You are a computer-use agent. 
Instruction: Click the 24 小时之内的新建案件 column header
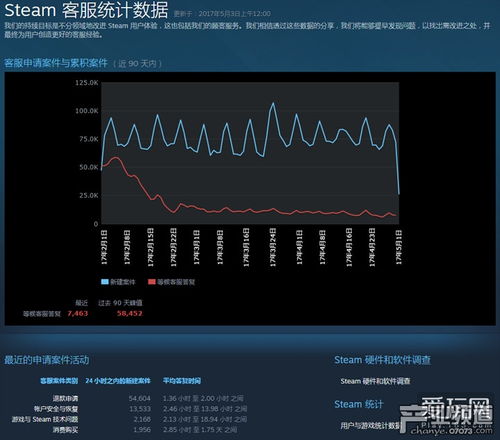pyautogui.click(x=118, y=381)
